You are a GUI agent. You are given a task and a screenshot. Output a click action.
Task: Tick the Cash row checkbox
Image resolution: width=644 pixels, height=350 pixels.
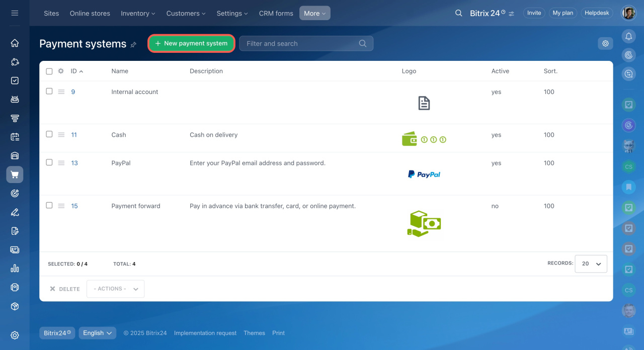coord(49,134)
